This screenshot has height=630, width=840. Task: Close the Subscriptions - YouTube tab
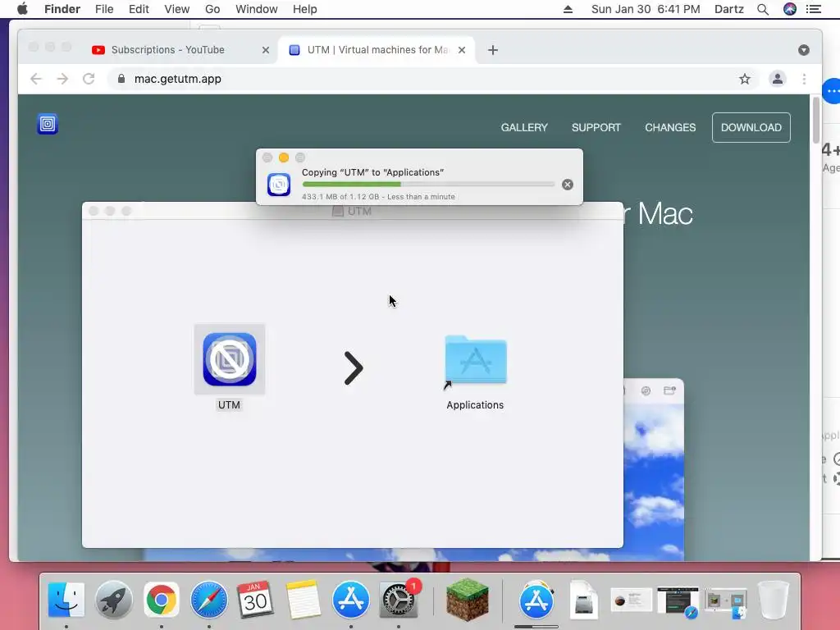click(x=266, y=50)
